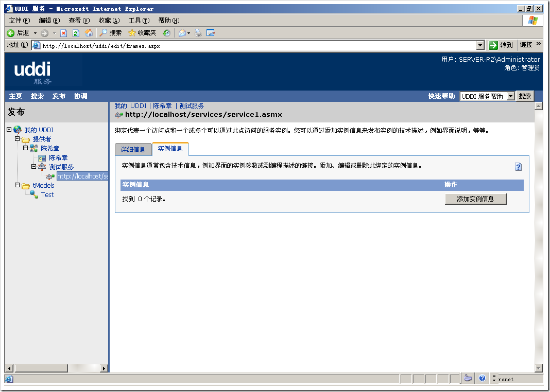Click the help question mark icon in panel
The width and height of the screenshot is (550, 392).
(x=518, y=167)
